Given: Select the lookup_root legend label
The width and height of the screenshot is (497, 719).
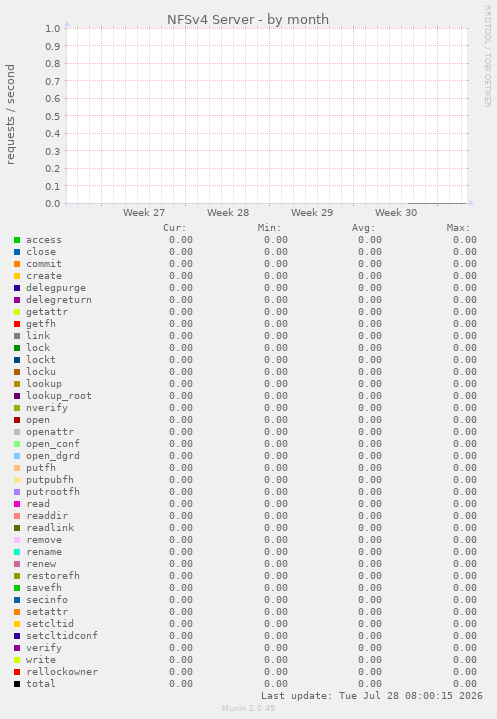Looking at the screenshot, I should (59, 396).
